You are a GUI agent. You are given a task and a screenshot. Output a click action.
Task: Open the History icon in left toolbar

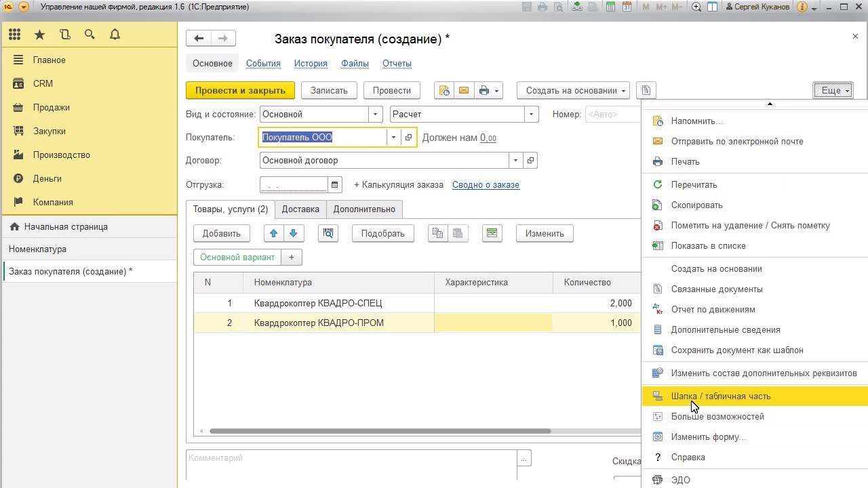(x=64, y=35)
